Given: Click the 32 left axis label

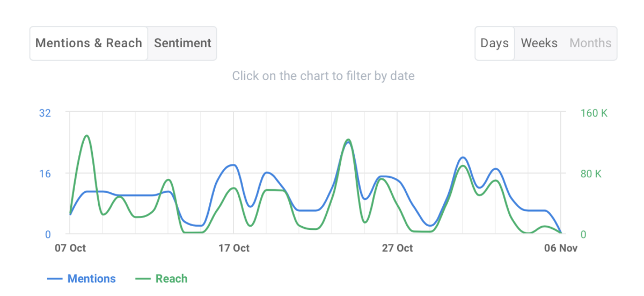Looking at the screenshot, I should tap(45, 113).
